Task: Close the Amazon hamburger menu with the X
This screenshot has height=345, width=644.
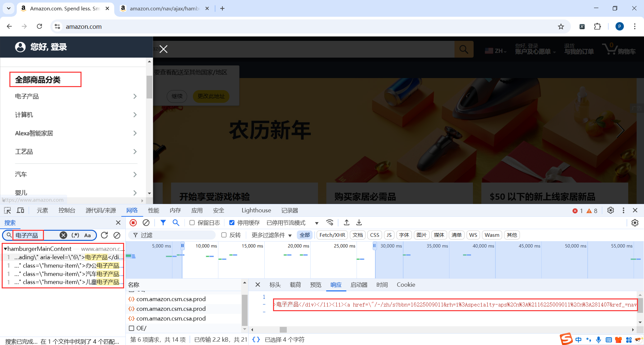Action: coord(163,49)
